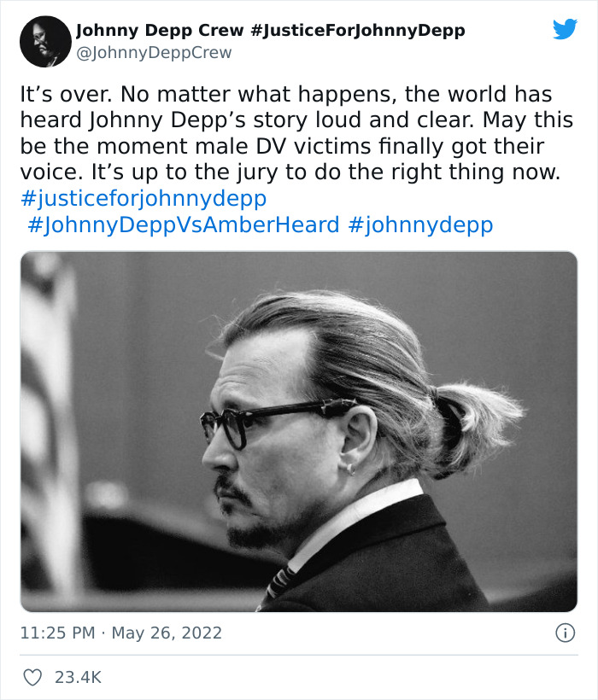Click the Johnny Depp Crew profile avatar
Image resolution: width=598 pixels, height=700 pixels.
pos(43,38)
